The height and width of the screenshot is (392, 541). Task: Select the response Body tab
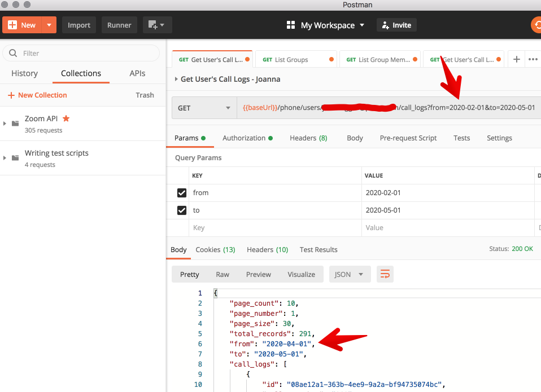pyautogui.click(x=178, y=250)
